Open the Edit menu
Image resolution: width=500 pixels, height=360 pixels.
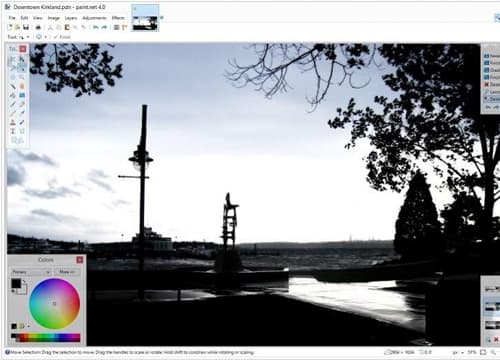click(x=24, y=18)
